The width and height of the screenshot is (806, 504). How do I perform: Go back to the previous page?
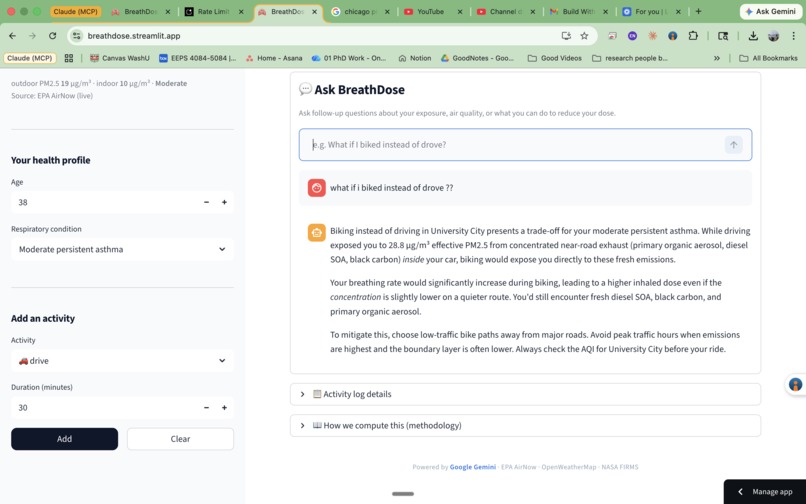[12, 36]
